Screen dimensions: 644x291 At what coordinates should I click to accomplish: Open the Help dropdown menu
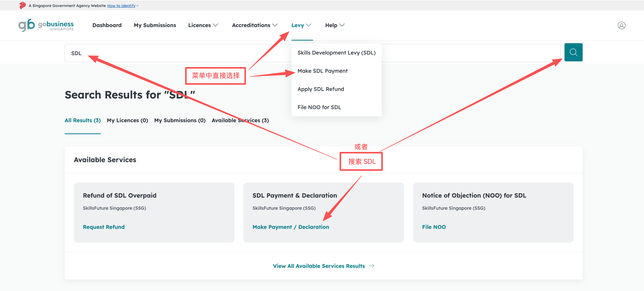(x=334, y=25)
